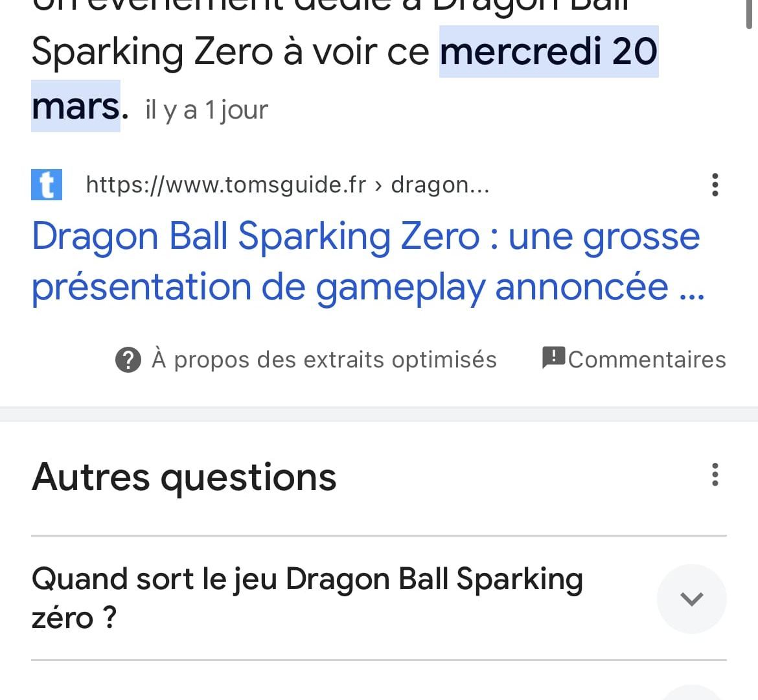This screenshot has height=700, width=758.
Task: Click the Tom's Guide blue favicon
Action: 47,185
